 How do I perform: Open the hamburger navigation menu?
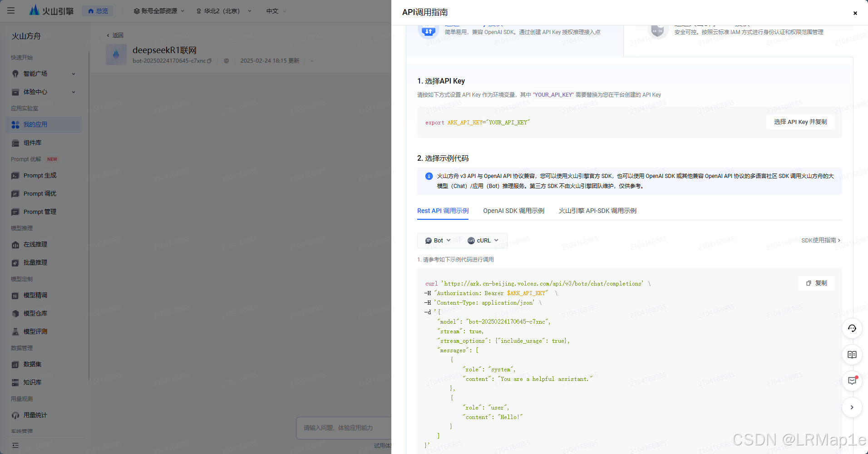[x=11, y=10]
